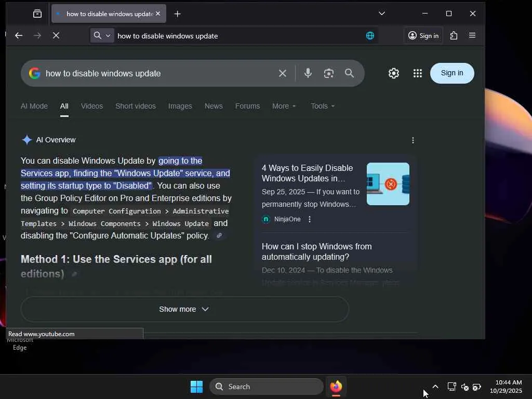Click link icon beside Method 1 heading

tap(74, 274)
